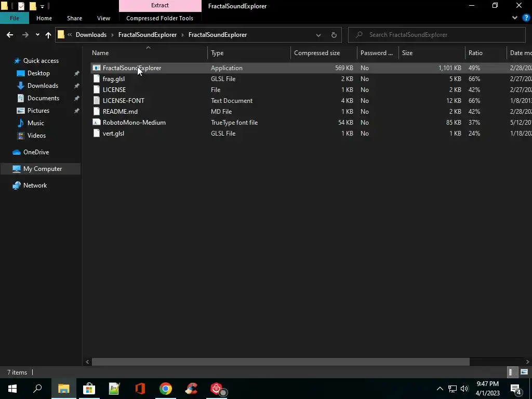Open the Office app in taskbar
The image size is (532, 399).
click(x=140, y=389)
